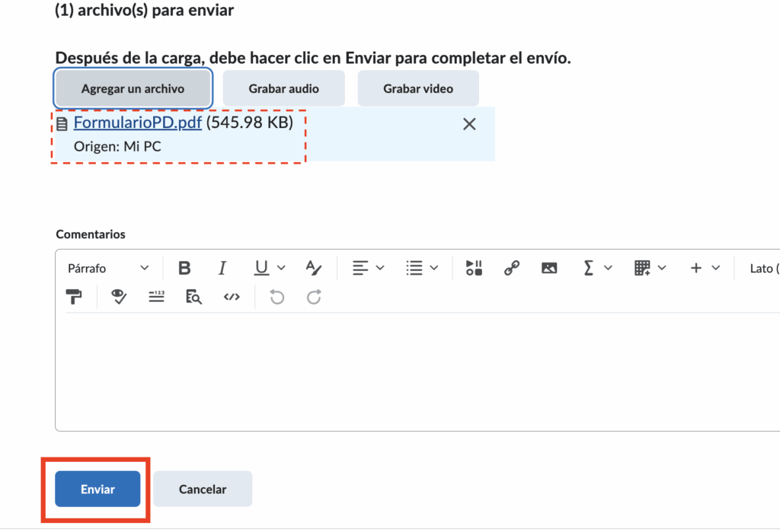Open the preview icon in editor
This screenshot has height=532, width=780.
tap(194, 297)
